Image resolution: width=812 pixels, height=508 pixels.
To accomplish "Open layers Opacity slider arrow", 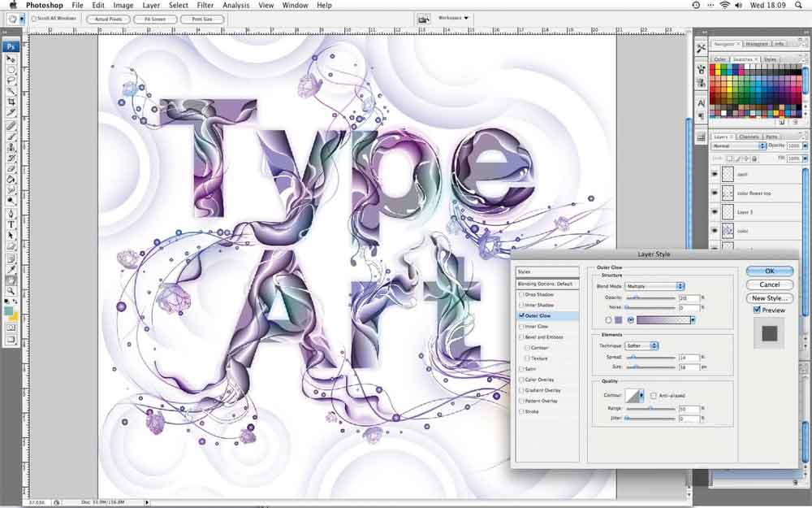I will click(x=805, y=146).
